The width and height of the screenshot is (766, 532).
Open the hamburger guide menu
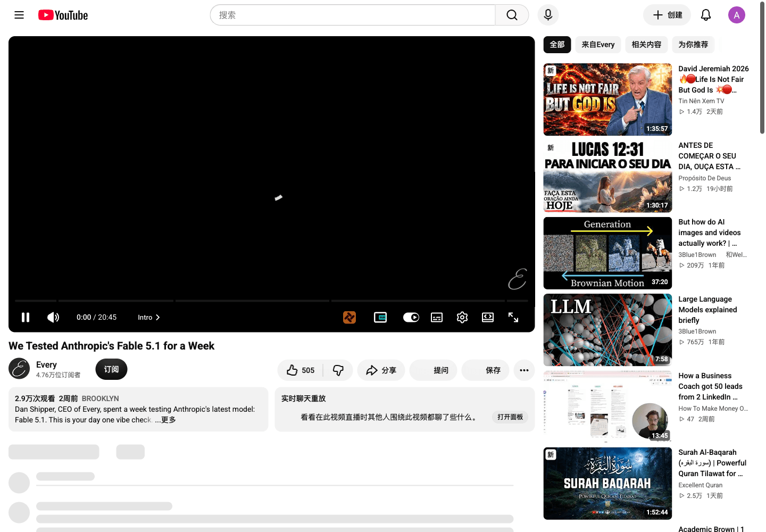19,15
